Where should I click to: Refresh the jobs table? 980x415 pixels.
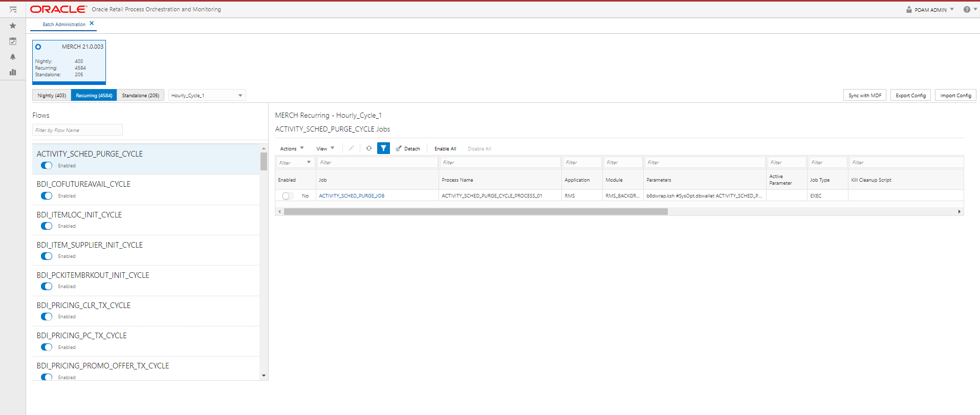tap(368, 148)
